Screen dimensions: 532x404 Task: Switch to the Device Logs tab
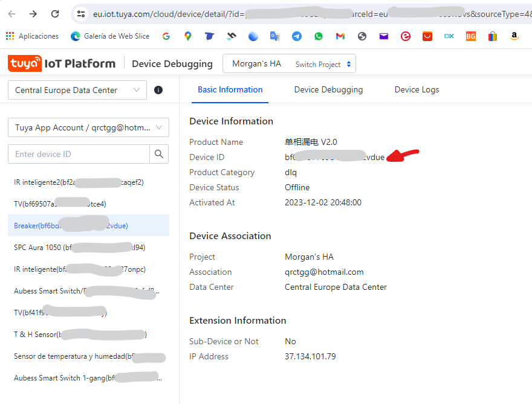(417, 89)
